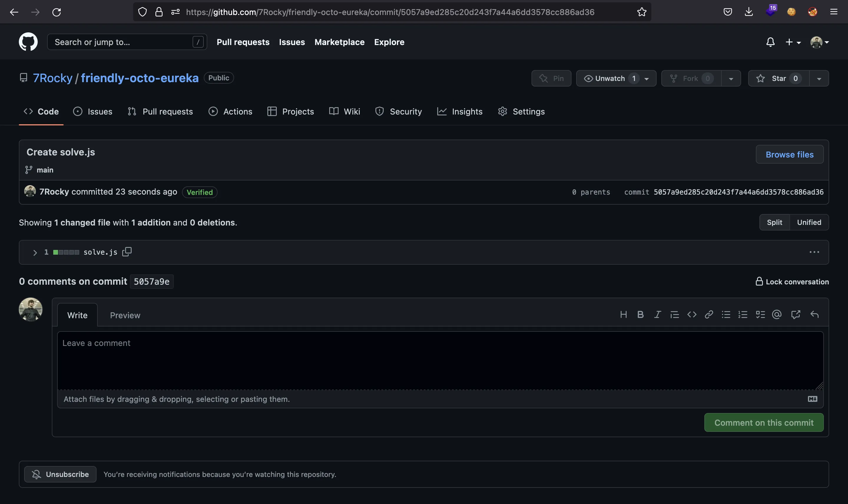Open the 7Rocky owner link
The height and width of the screenshot is (504, 848).
pos(53,78)
